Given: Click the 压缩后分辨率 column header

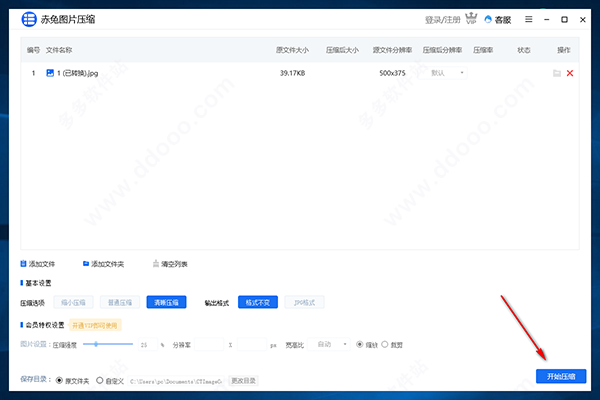Looking at the screenshot, I should click(442, 50).
